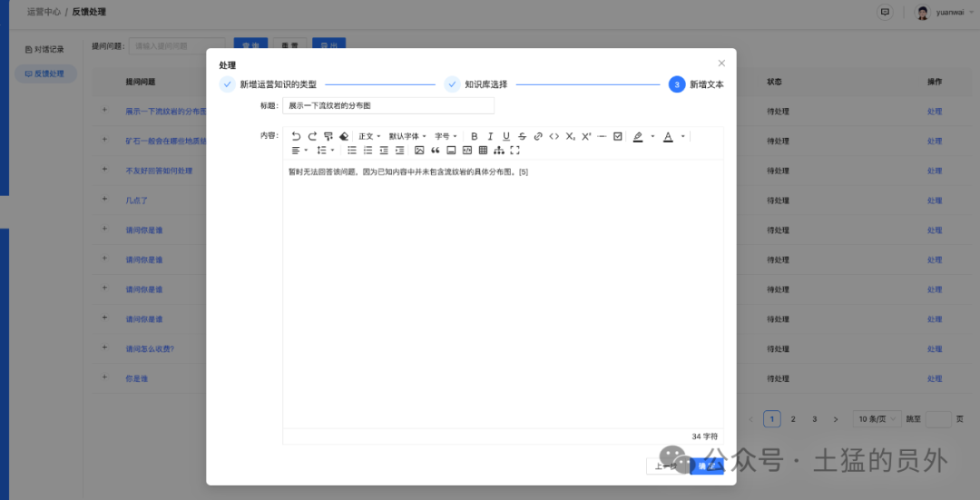Viewport: 980px width, 500px height.
Task: Click 处理 link for 请问怎么收费? row
Action: (x=935, y=348)
